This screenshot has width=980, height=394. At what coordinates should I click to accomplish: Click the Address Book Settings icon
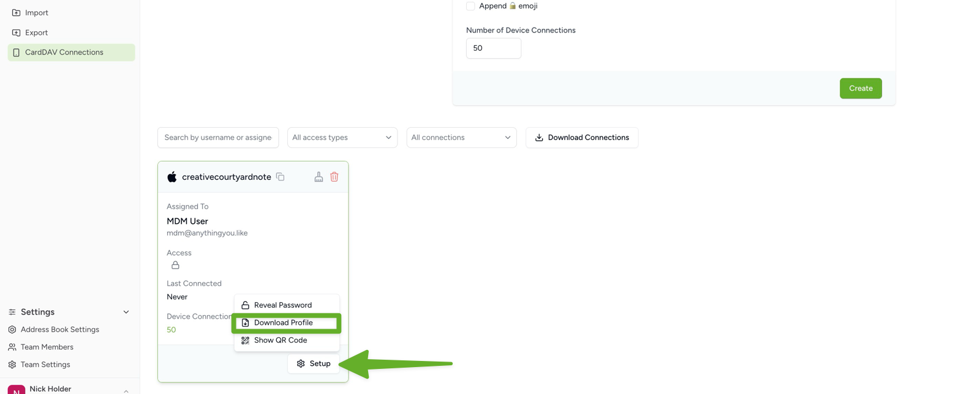12,329
